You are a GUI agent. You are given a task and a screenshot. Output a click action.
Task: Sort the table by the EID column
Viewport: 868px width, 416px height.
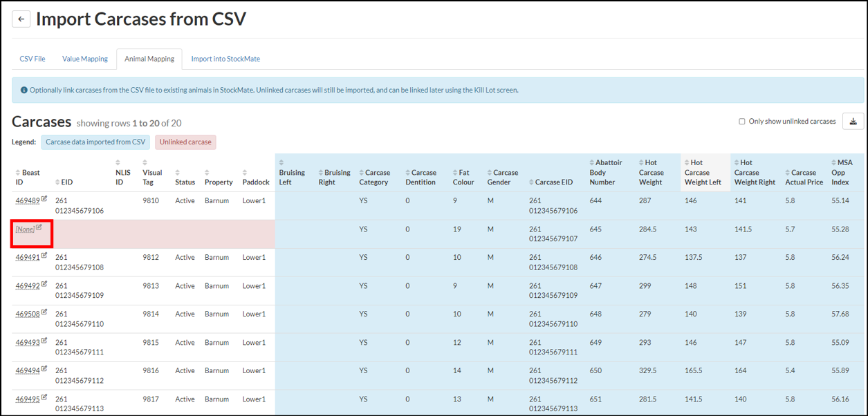[x=63, y=182]
